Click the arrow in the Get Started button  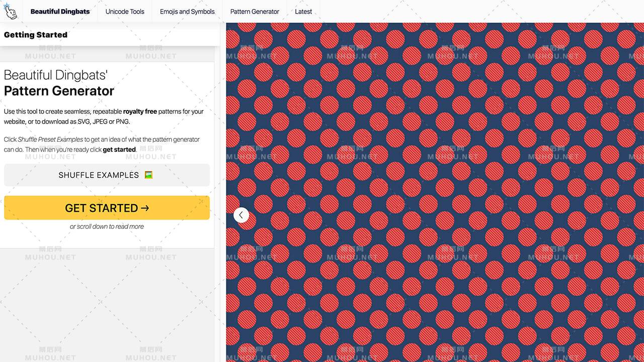coord(145,208)
